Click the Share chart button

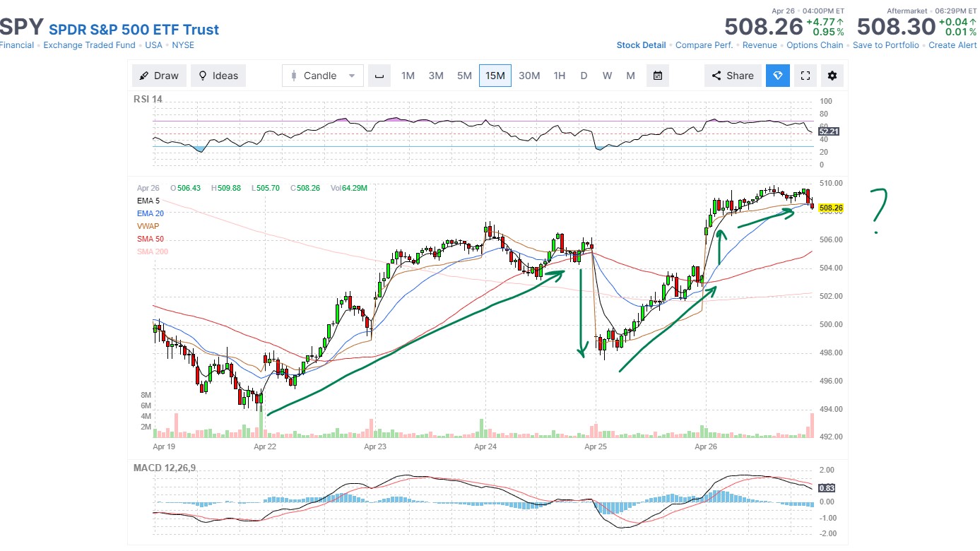pyautogui.click(x=732, y=76)
